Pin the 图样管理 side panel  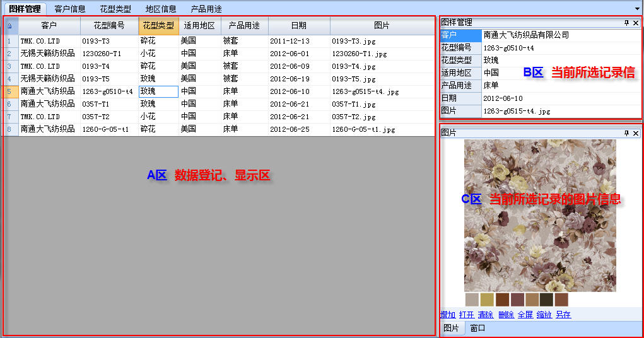click(x=626, y=23)
